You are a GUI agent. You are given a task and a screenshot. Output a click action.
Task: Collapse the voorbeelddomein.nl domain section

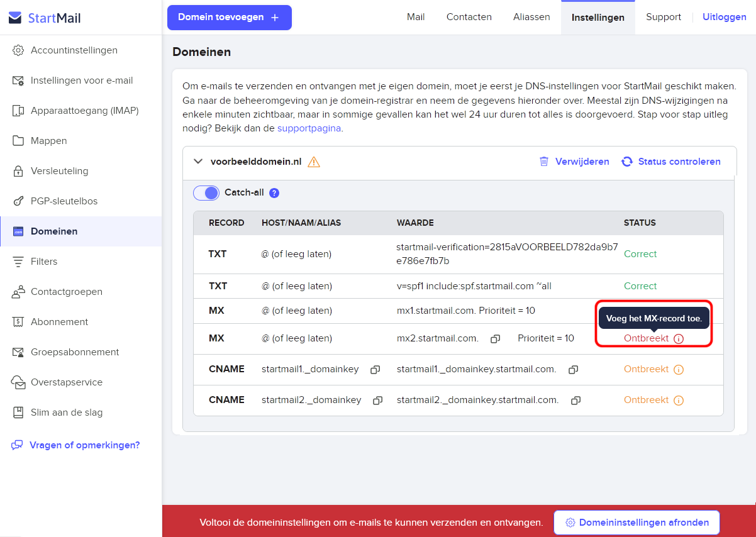[x=199, y=162]
